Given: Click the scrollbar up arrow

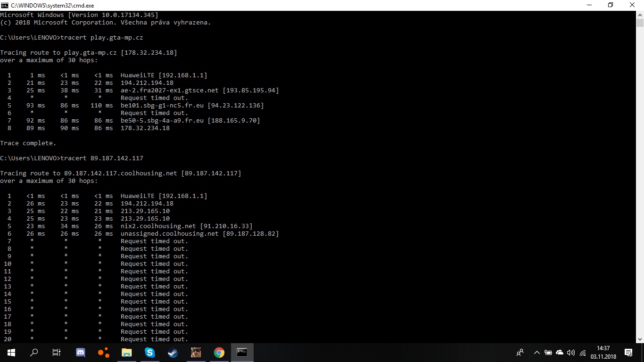Looking at the screenshot, I should [x=640, y=15].
